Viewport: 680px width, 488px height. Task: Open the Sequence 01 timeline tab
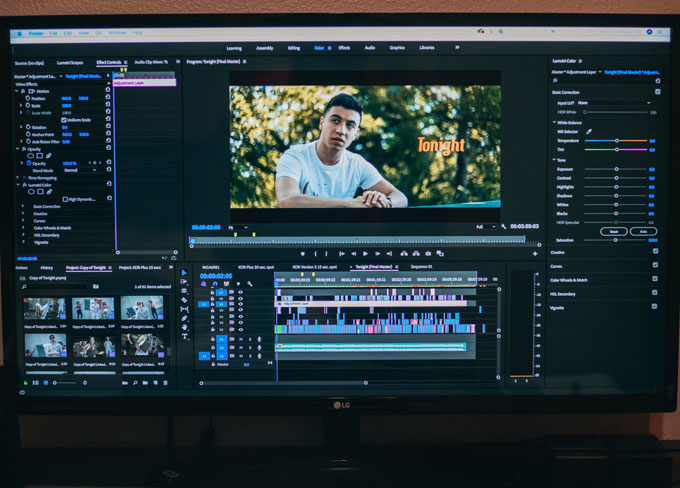click(x=422, y=267)
